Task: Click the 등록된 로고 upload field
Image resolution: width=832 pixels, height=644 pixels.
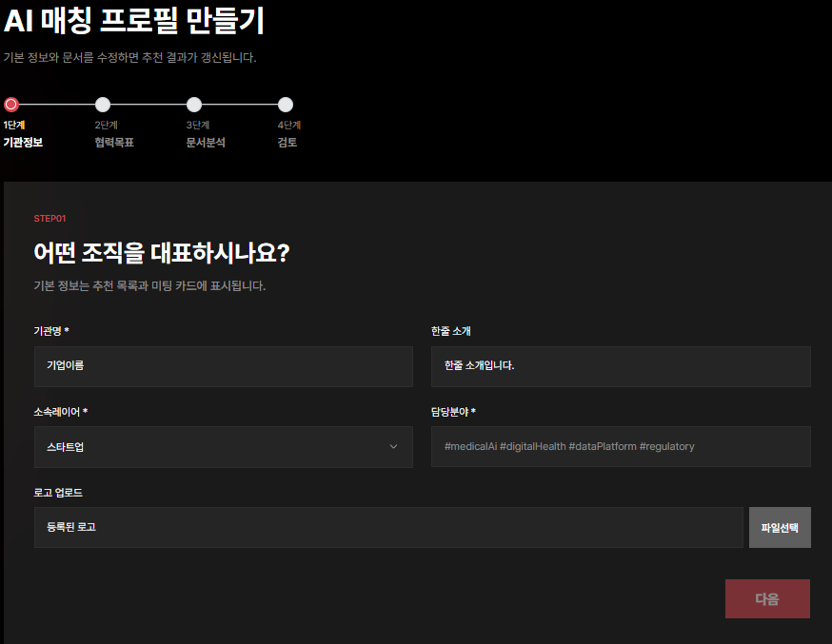Action: [x=388, y=527]
